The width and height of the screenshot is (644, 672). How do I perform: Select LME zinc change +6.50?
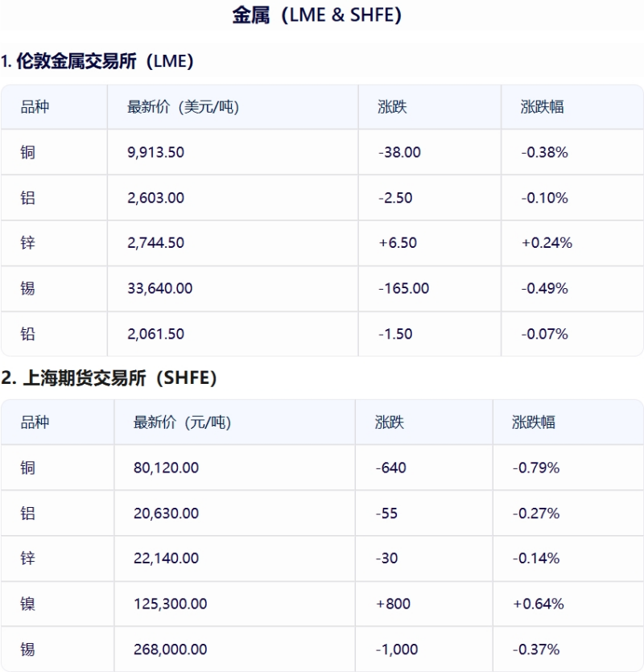pyautogui.click(x=398, y=243)
